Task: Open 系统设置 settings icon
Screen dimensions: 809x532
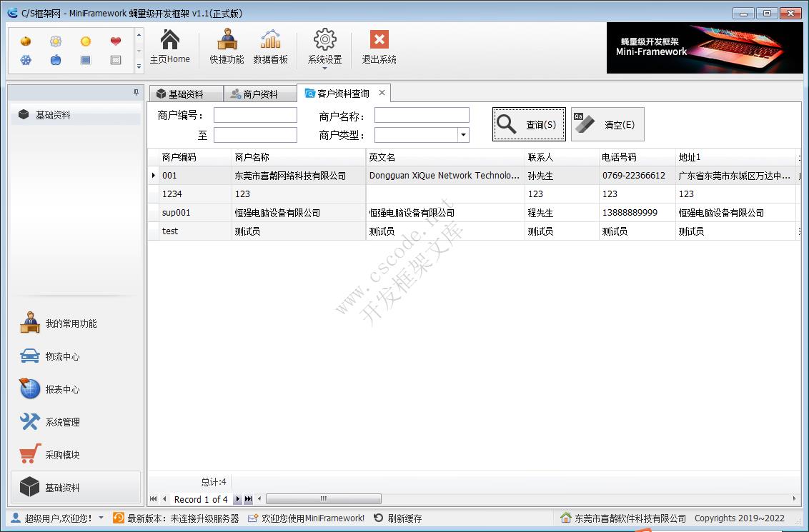Action: point(324,46)
